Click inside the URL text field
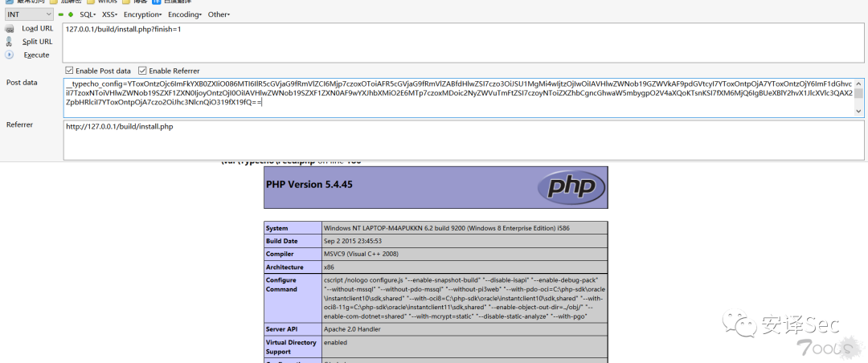This screenshot has width=868, height=363. pos(465,42)
